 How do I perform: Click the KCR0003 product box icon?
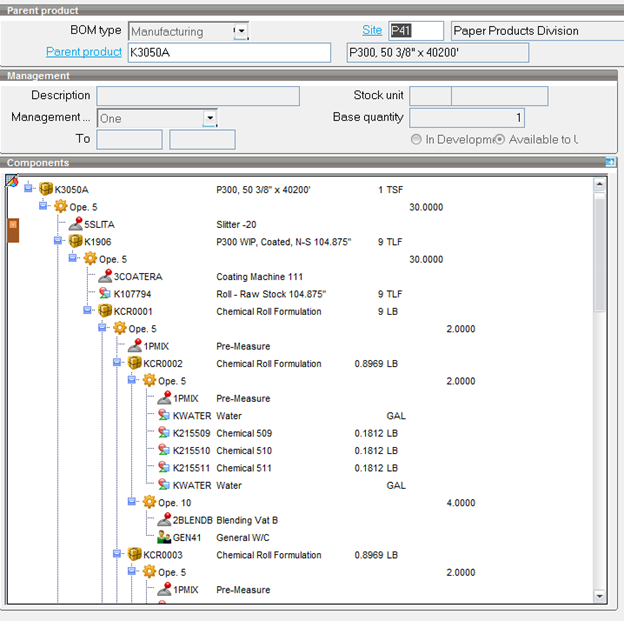coord(134,554)
